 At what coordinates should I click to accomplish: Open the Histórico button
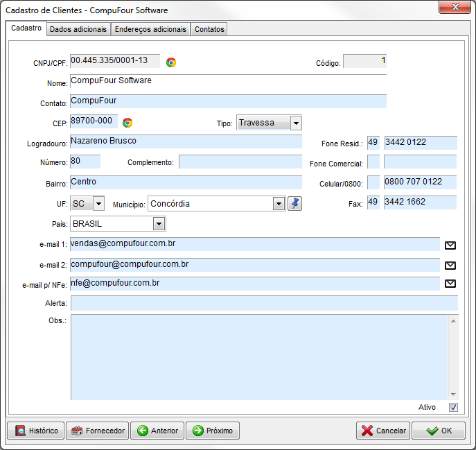(35, 431)
